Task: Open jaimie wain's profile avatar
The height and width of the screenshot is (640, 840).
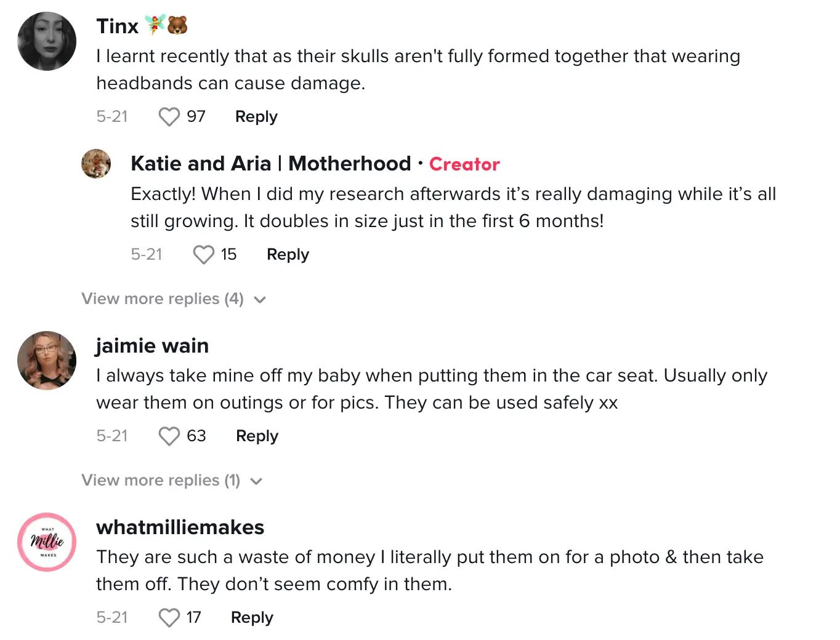Action: pyautogui.click(x=46, y=361)
